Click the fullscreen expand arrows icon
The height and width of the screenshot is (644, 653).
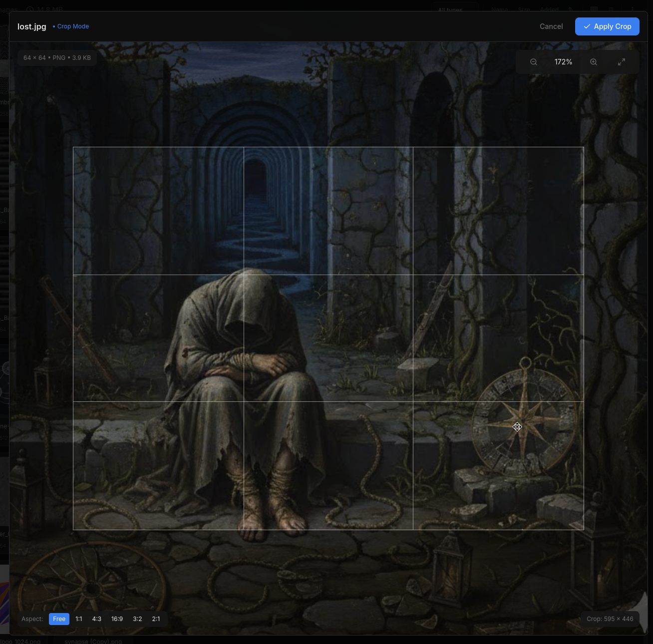[622, 61]
